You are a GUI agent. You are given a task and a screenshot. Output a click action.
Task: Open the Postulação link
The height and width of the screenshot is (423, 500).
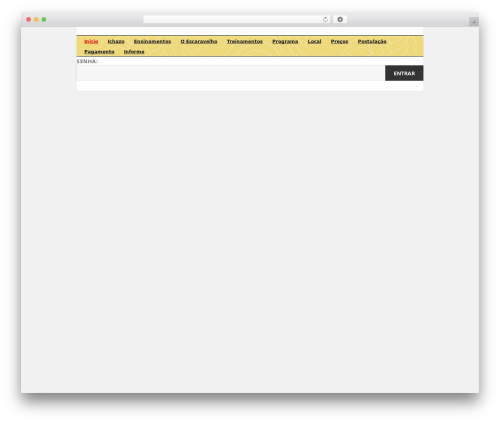click(372, 41)
